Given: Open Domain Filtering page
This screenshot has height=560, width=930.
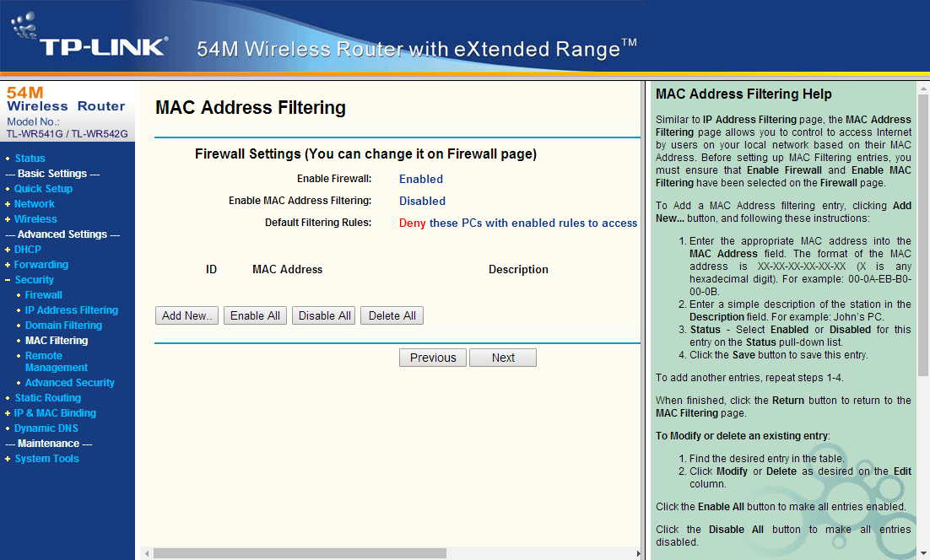Looking at the screenshot, I should pos(63,326).
